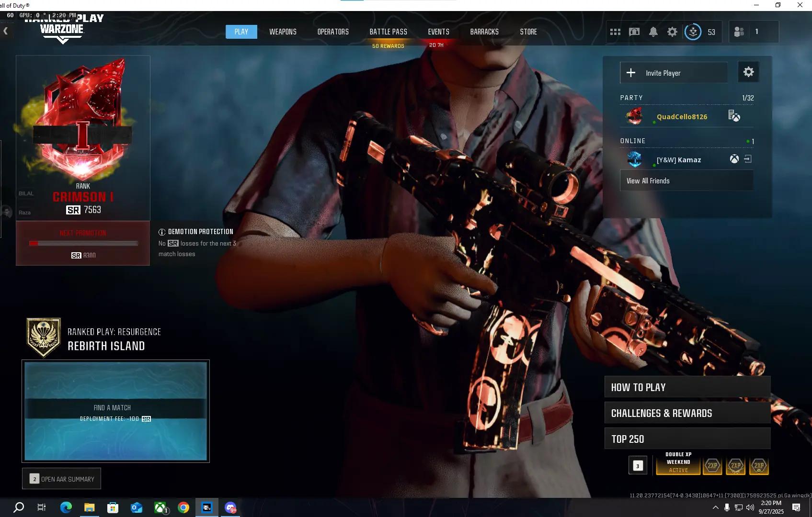Screen dimensions: 812x517
Task: Open the grid menu icon
Action: coord(615,32)
